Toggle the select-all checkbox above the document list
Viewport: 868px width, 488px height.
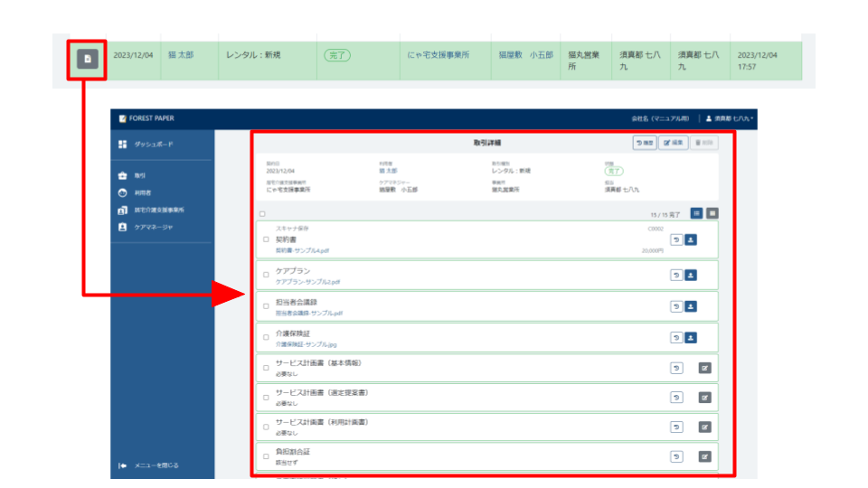pyautogui.click(x=261, y=214)
